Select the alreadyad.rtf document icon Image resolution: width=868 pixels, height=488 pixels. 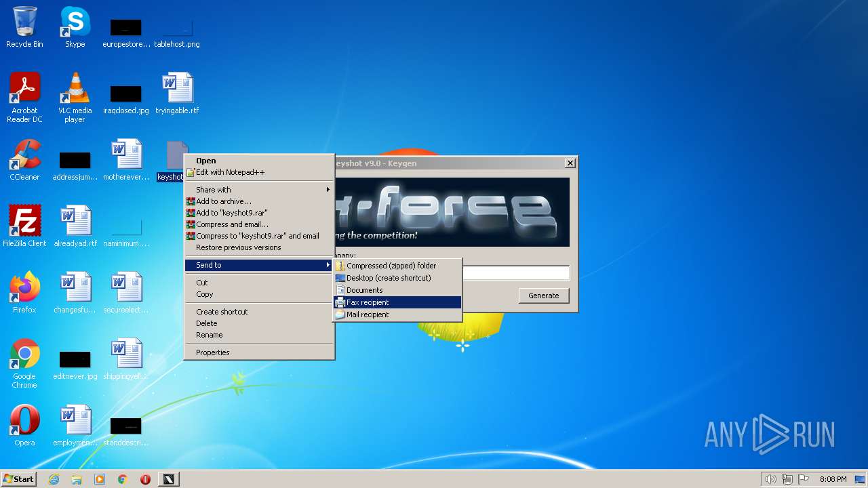click(75, 226)
